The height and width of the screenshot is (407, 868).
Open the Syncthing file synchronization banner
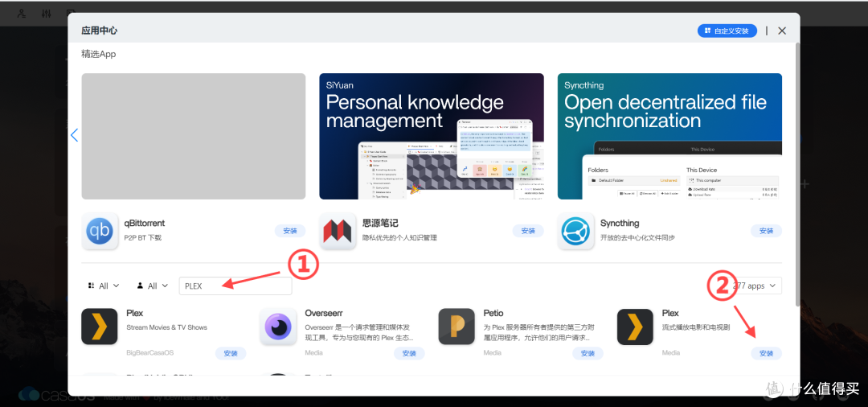tap(669, 136)
